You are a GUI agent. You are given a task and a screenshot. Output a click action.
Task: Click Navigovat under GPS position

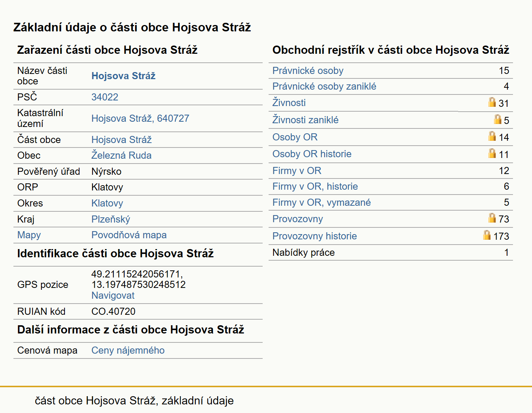113,295
